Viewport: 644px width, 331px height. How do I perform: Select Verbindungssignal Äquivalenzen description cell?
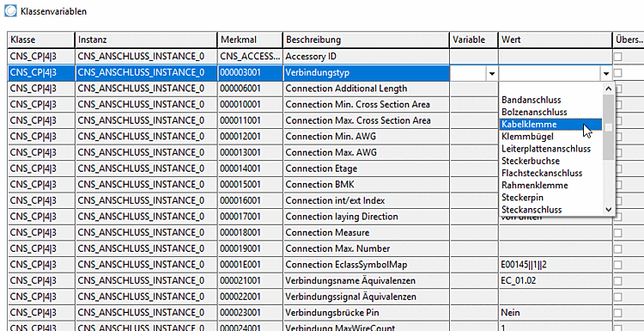point(367,297)
